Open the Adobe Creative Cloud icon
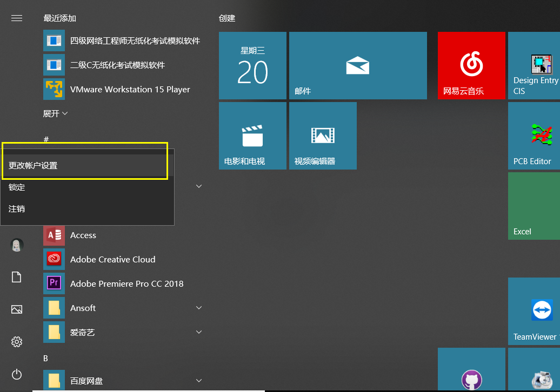Screen dimensions: 560x392 click(54, 259)
